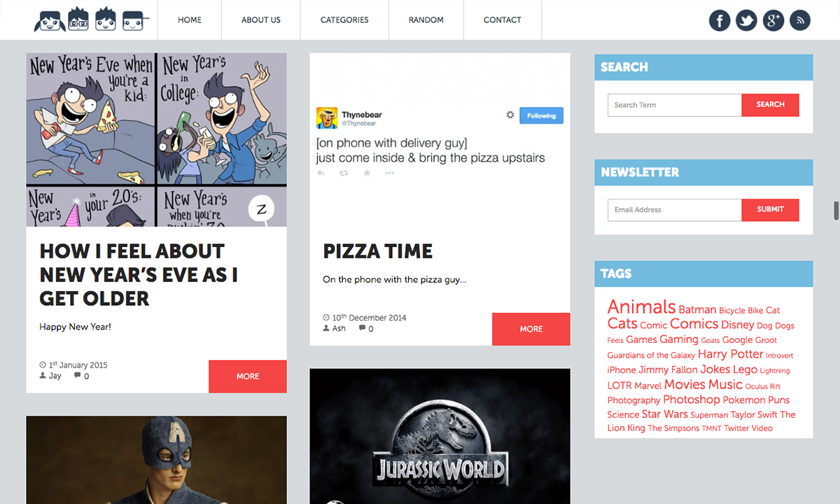This screenshot has width=840, height=504.
Task: Open the 'Pizza Time' post title
Action: (378, 251)
